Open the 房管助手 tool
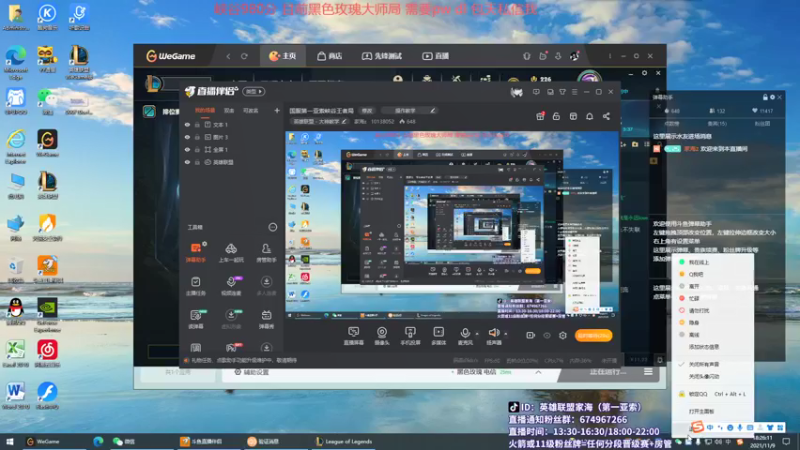 tap(266, 252)
